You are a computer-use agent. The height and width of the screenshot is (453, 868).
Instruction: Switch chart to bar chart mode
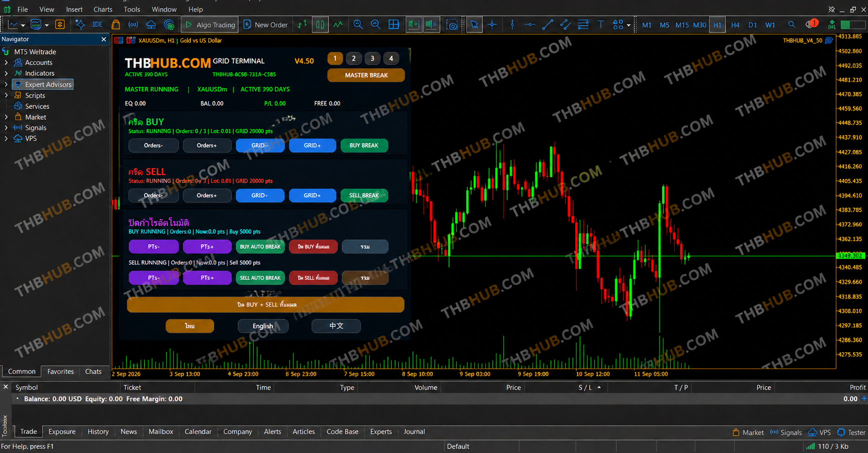point(302,24)
